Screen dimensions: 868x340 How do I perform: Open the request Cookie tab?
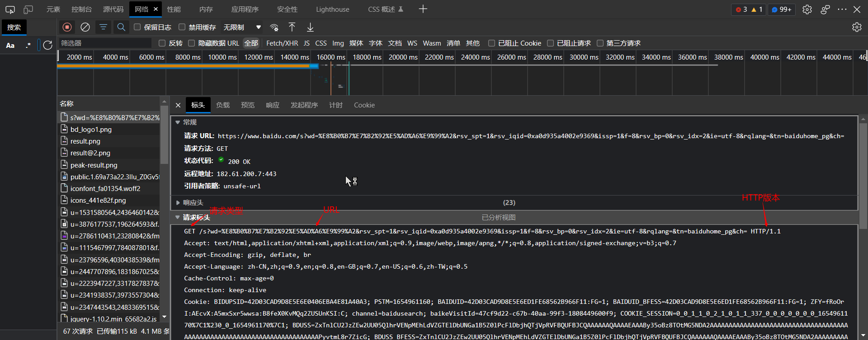[x=364, y=105]
